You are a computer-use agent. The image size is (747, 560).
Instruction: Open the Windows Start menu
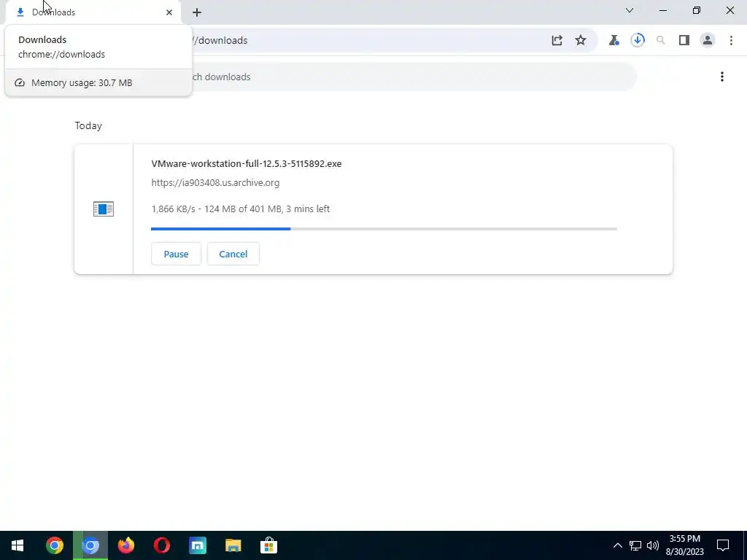18,545
